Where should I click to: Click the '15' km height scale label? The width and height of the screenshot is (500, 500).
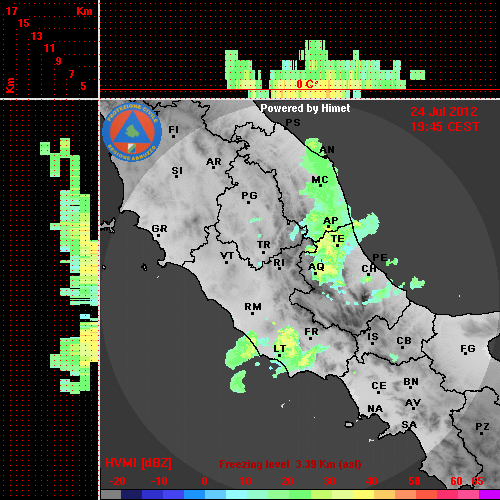(24, 23)
